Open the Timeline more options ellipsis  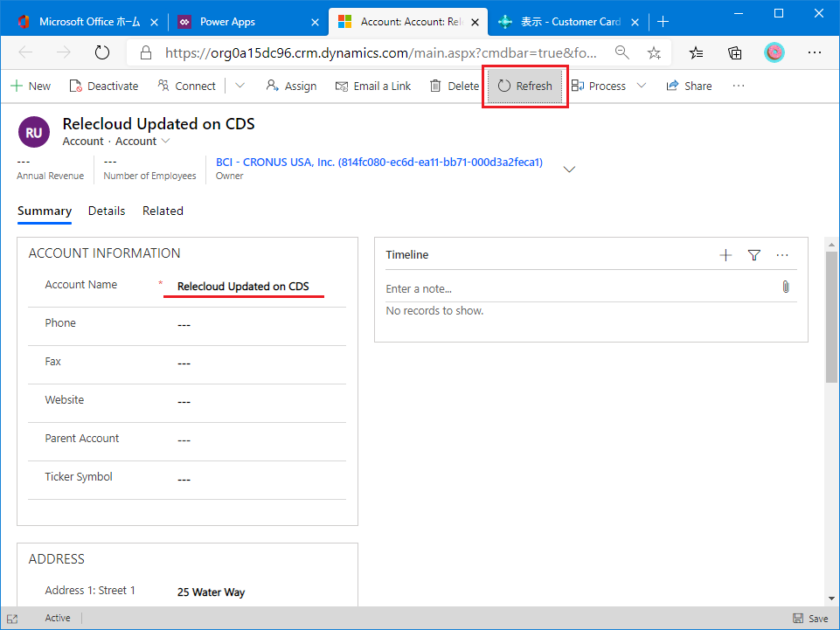pyautogui.click(x=782, y=255)
